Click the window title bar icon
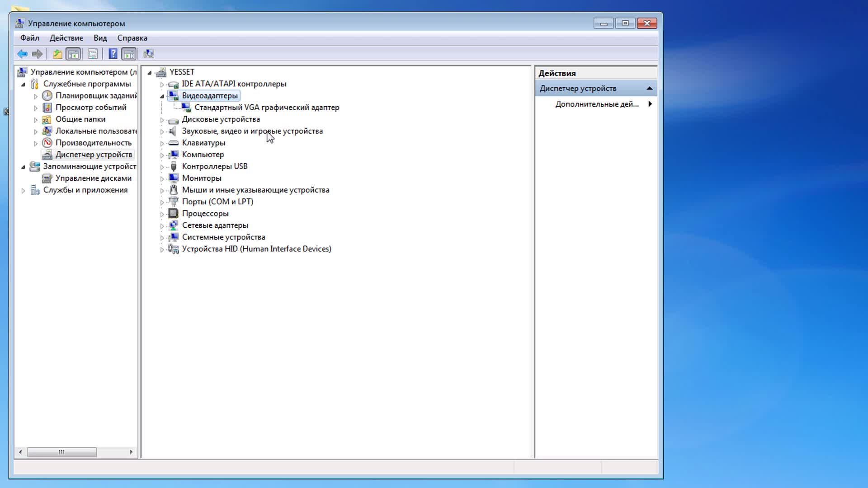Viewport: 868px width, 488px height. click(20, 23)
